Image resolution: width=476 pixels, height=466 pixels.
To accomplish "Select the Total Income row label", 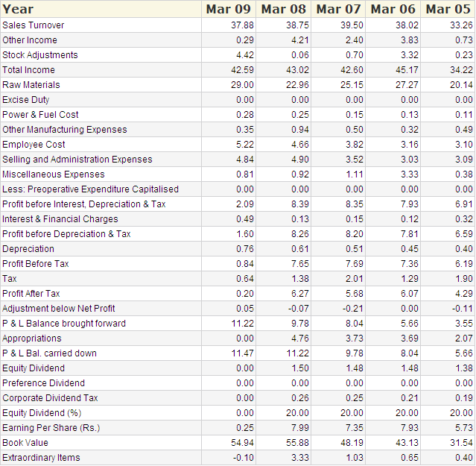I will pyautogui.click(x=28, y=70).
